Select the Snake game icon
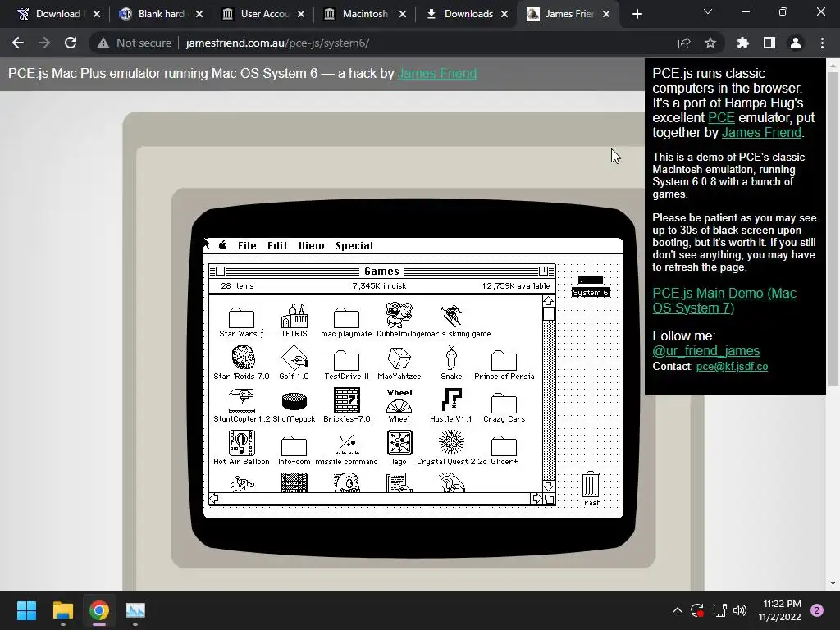Screen dimensions: 840x630 [451, 358]
